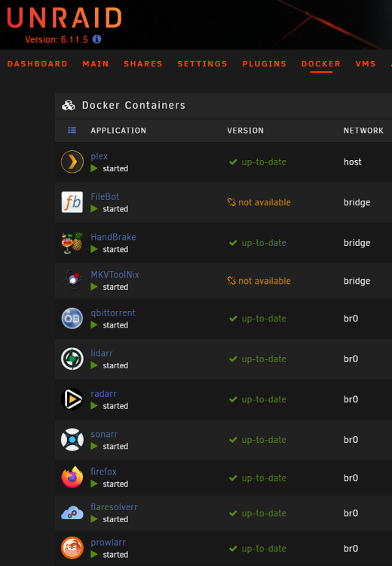Open the firefox container name link
This screenshot has height=566, width=392.
pos(103,472)
